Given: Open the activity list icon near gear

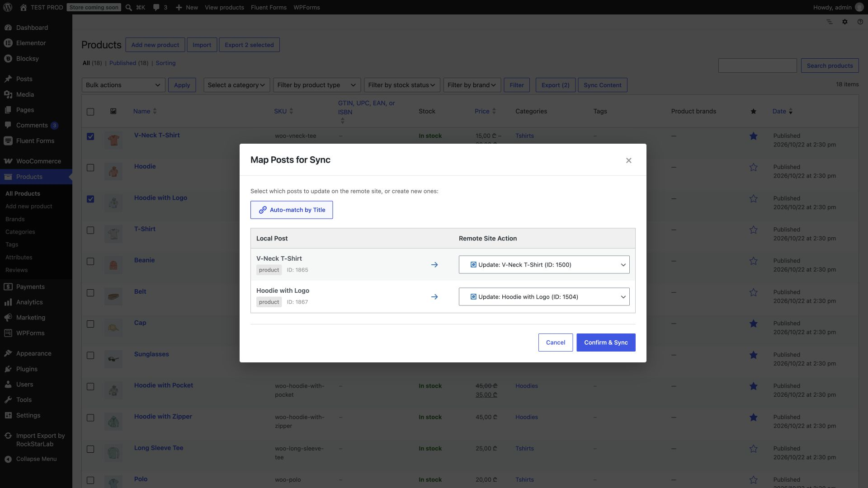Looking at the screenshot, I should coord(829,22).
